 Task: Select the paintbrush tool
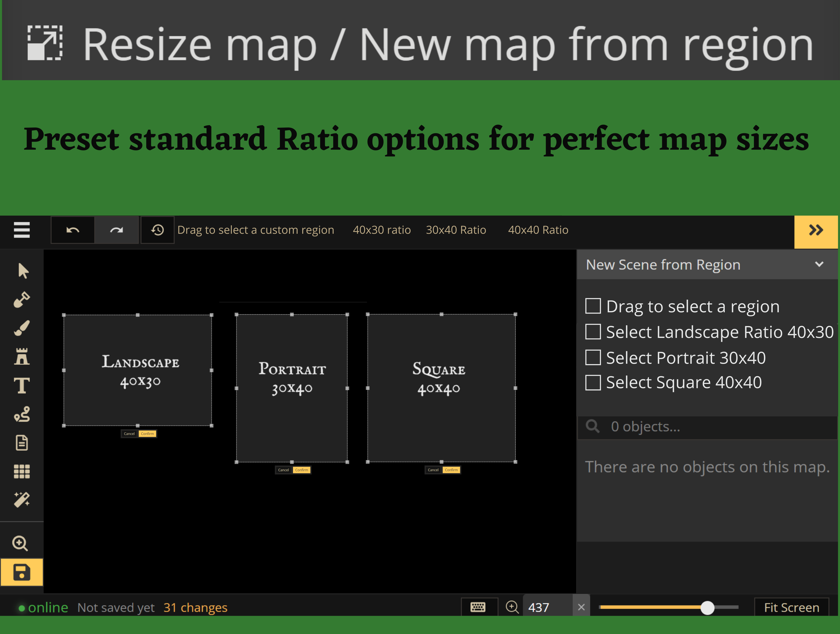point(22,328)
